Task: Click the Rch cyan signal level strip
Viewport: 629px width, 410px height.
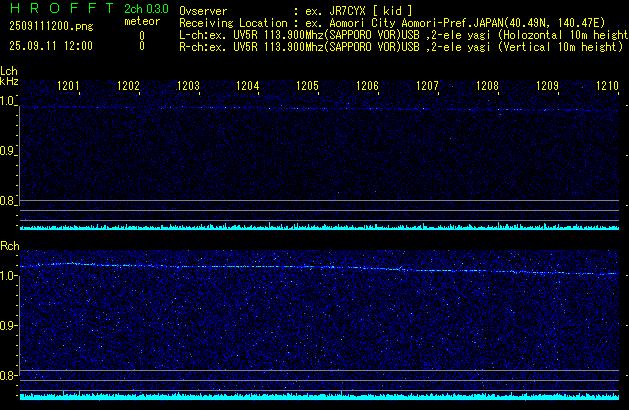Action: click(319, 396)
